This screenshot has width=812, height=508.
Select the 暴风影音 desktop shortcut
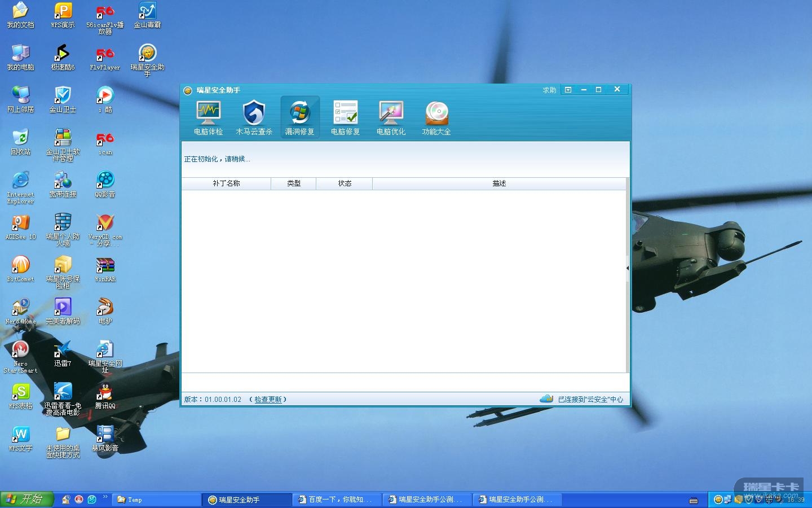[x=105, y=439]
